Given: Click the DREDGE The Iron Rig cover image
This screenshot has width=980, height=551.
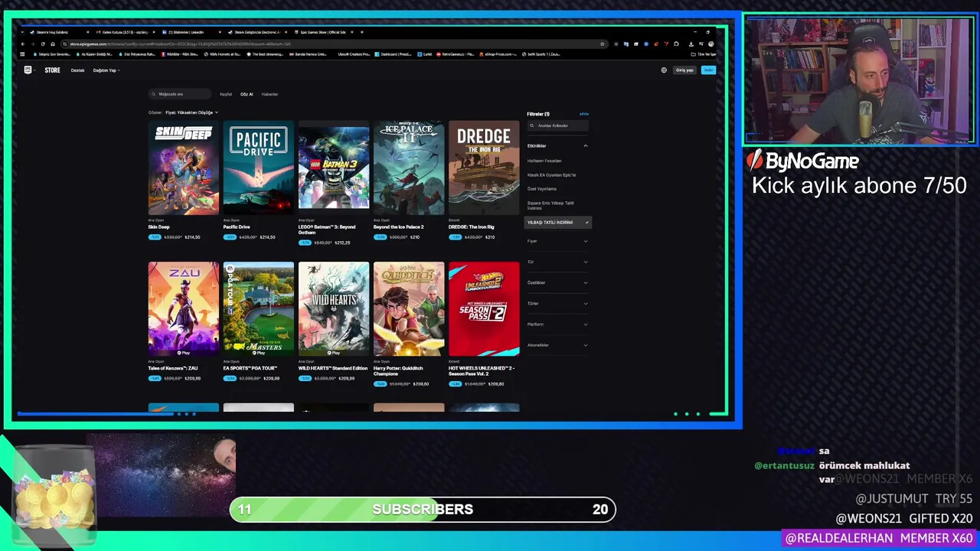Looking at the screenshot, I should click(x=484, y=168).
